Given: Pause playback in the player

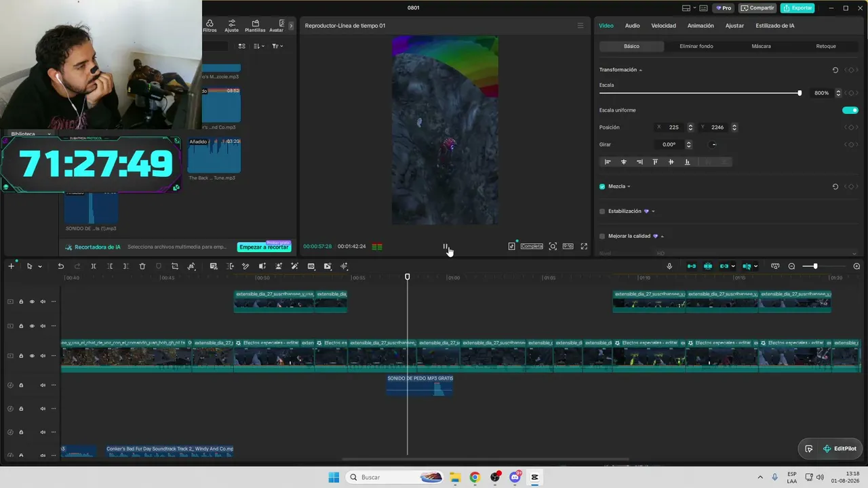Looking at the screenshot, I should point(446,247).
